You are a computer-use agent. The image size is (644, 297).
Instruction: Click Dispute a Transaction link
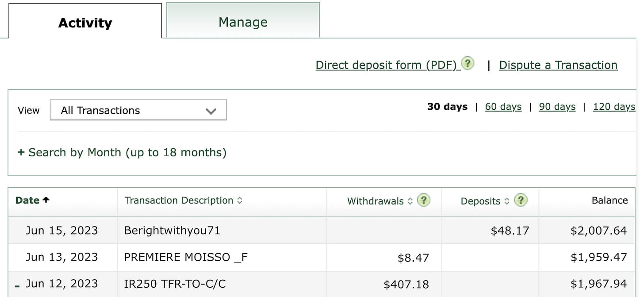(x=558, y=65)
